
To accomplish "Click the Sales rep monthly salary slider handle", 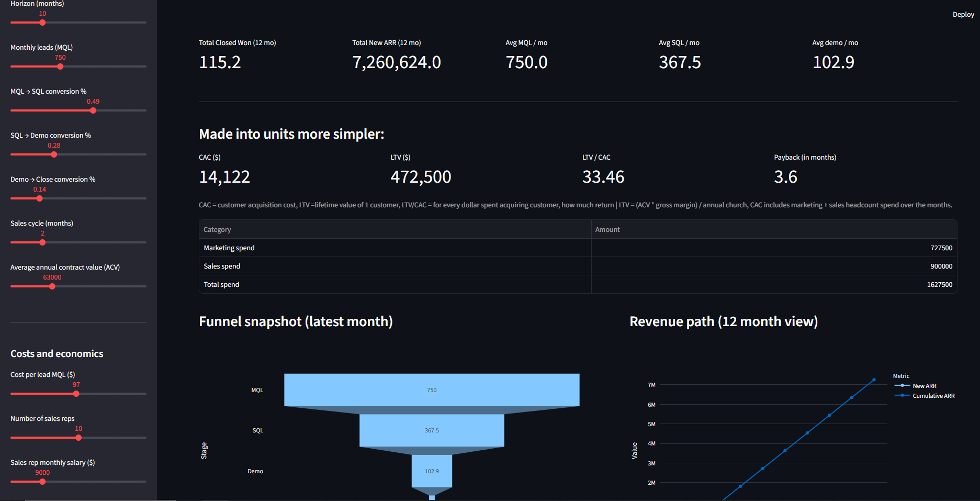I will [42, 482].
